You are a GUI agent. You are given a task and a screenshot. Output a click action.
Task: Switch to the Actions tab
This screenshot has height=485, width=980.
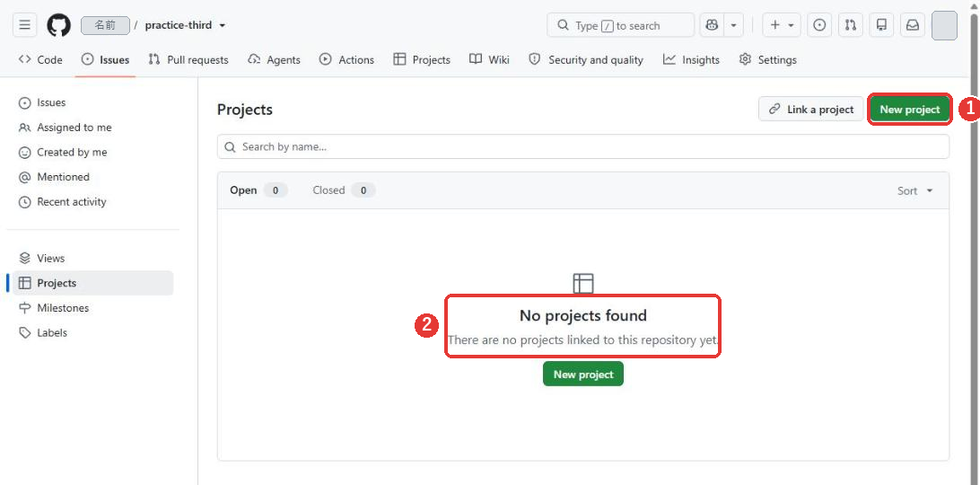click(x=347, y=60)
